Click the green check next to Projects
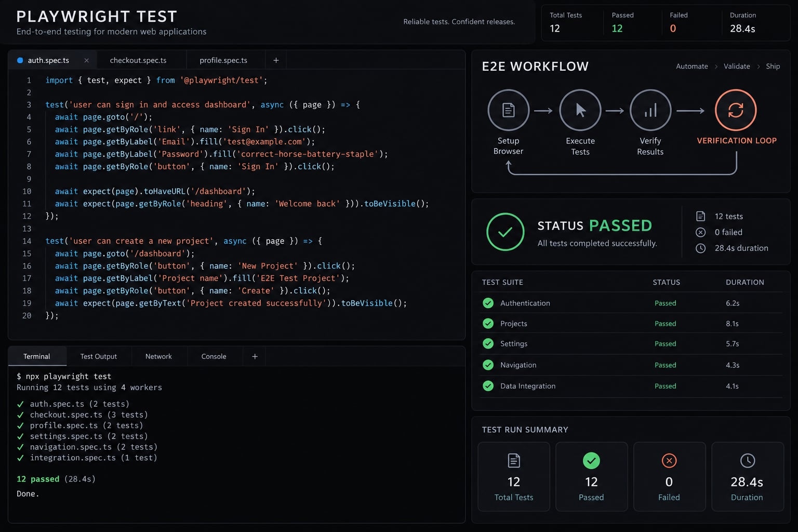The width and height of the screenshot is (798, 532). pyautogui.click(x=488, y=324)
